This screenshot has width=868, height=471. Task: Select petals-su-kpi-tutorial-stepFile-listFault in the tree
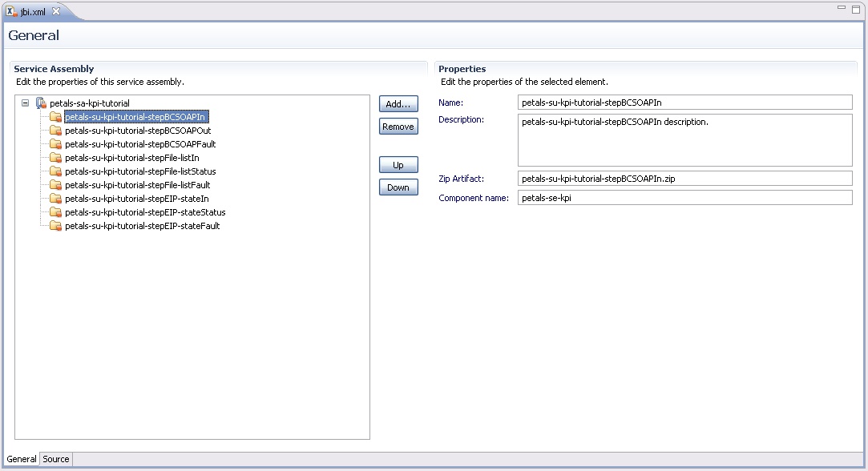(138, 185)
